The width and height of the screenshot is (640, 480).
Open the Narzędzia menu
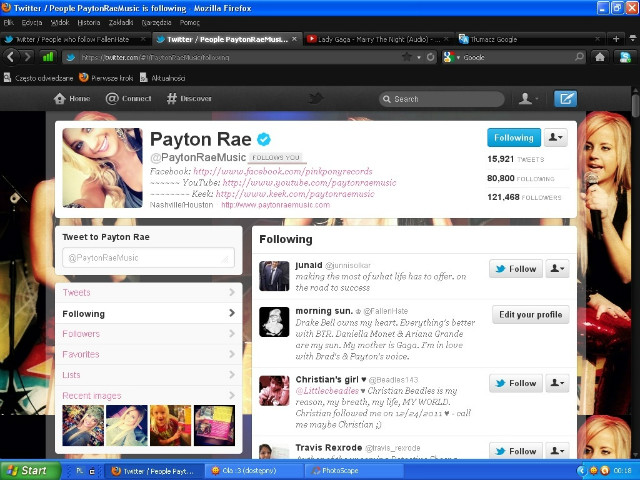156,22
